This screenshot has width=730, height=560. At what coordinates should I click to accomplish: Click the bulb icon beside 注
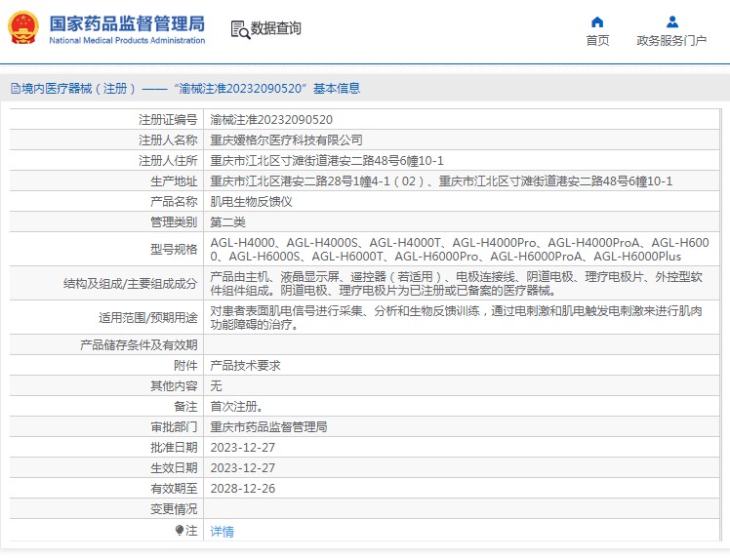coord(180,530)
